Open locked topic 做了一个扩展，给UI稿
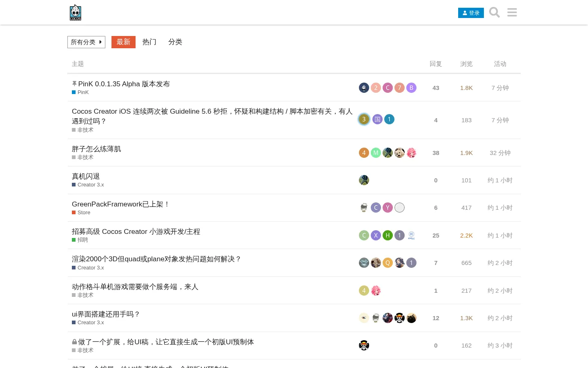Image resolution: width=588 pixels, height=368 pixels. [166, 342]
